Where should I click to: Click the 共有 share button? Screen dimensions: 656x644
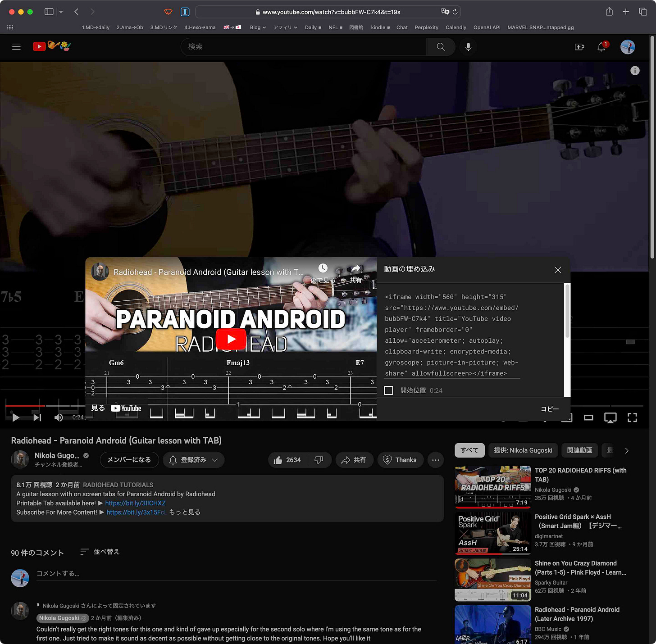[354, 460]
